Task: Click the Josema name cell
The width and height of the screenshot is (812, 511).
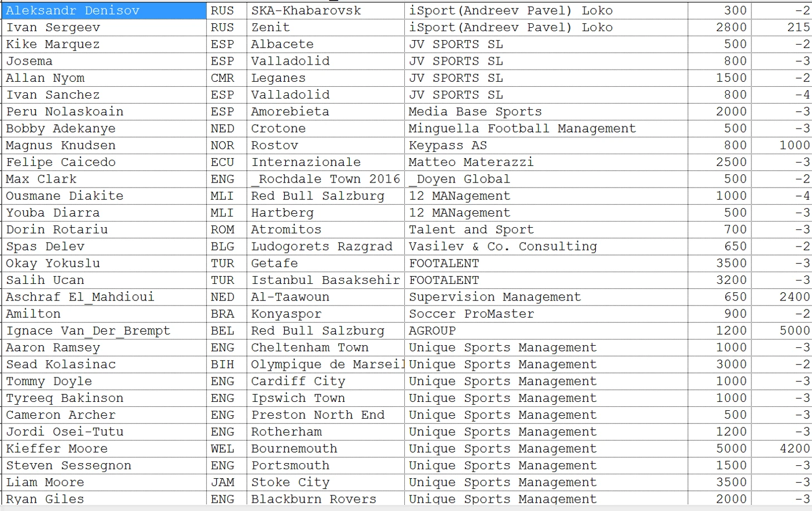Action: (104, 61)
